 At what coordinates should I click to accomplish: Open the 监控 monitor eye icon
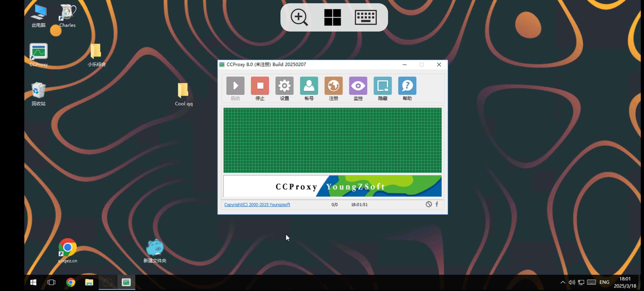point(358,89)
